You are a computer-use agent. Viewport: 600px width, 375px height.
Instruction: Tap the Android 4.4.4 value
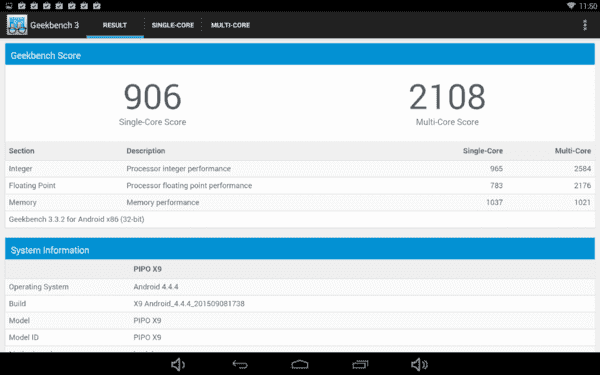click(x=156, y=287)
